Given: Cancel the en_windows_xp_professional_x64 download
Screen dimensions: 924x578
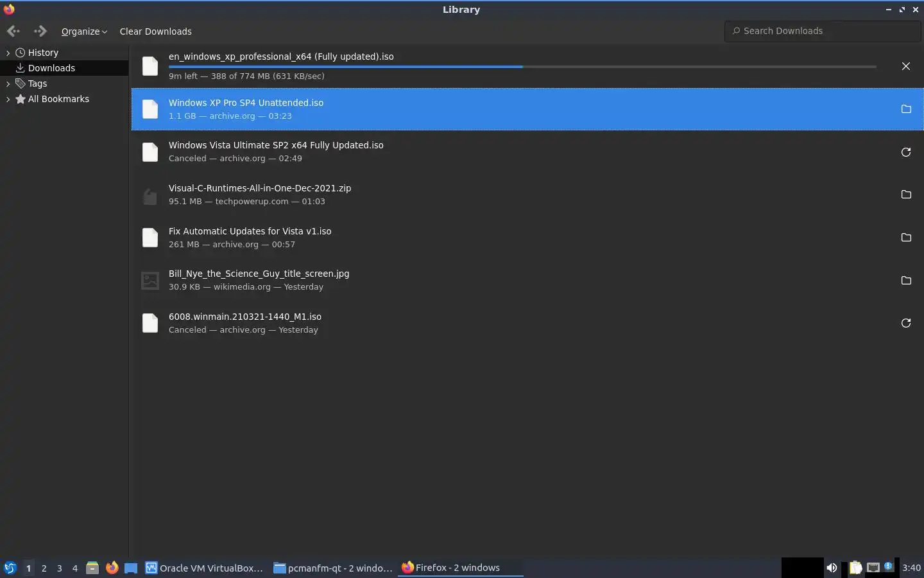Looking at the screenshot, I should tap(906, 66).
